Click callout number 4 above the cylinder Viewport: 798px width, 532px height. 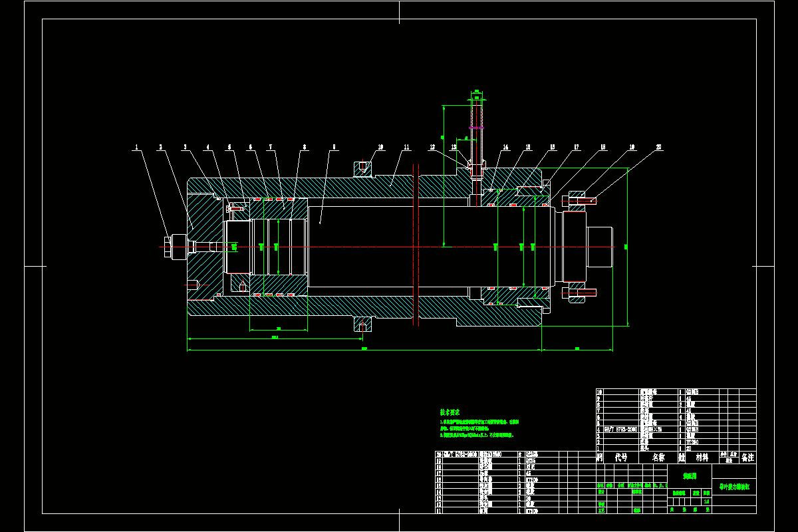click(x=207, y=146)
